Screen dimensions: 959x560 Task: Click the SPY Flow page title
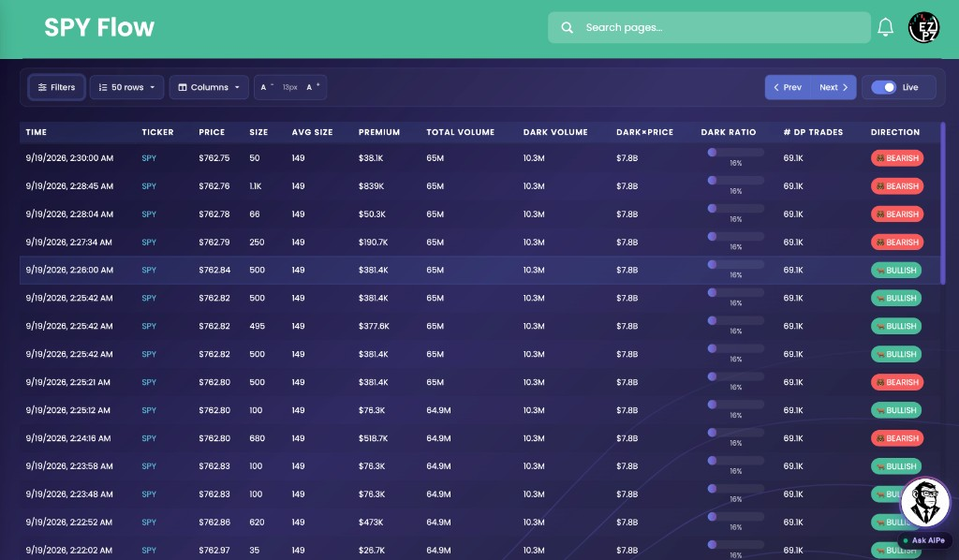pyautogui.click(x=99, y=27)
